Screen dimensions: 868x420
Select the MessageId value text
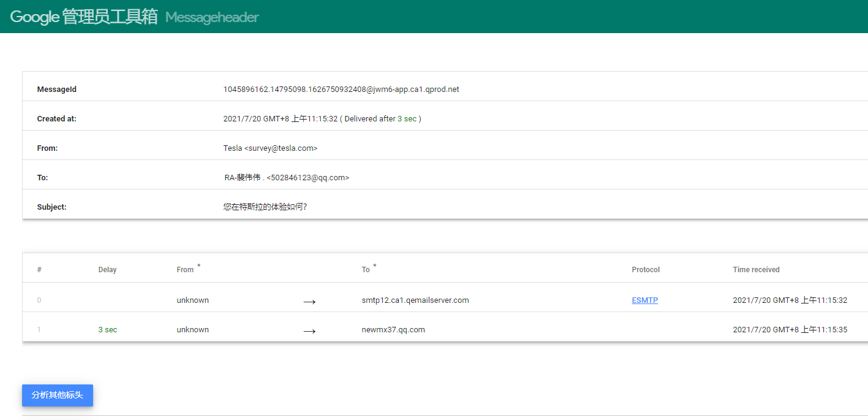coord(341,89)
